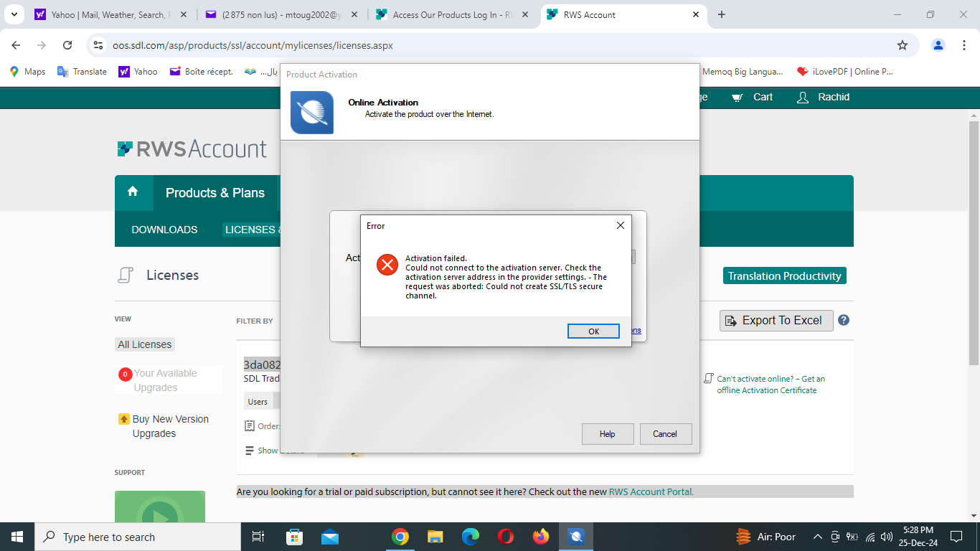
Task: Click Help in Product Activation window
Action: pos(607,433)
